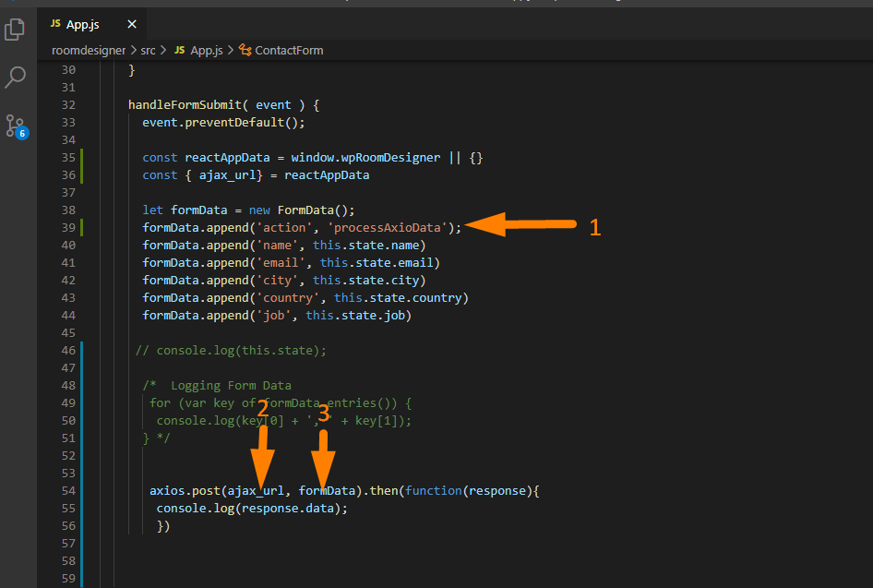873x588 pixels.
Task: Click this.state.email on line 41
Action: (x=377, y=262)
